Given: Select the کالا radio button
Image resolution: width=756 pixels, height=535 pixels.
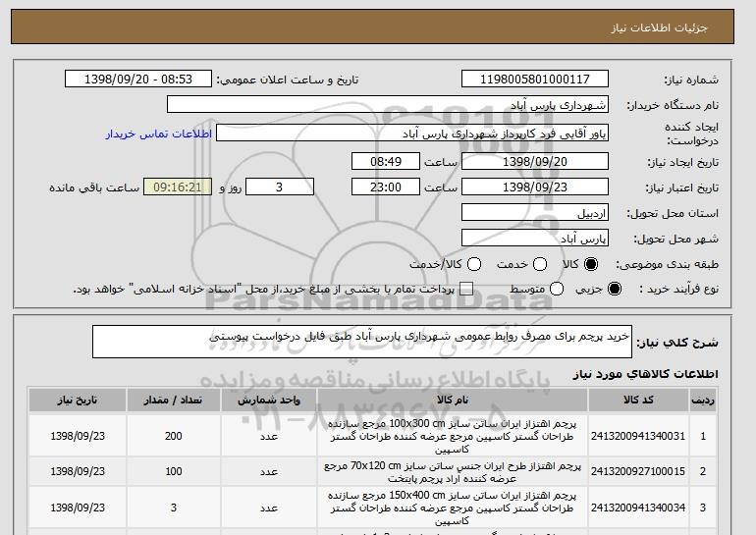Looking at the screenshot, I should coord(591,264).
